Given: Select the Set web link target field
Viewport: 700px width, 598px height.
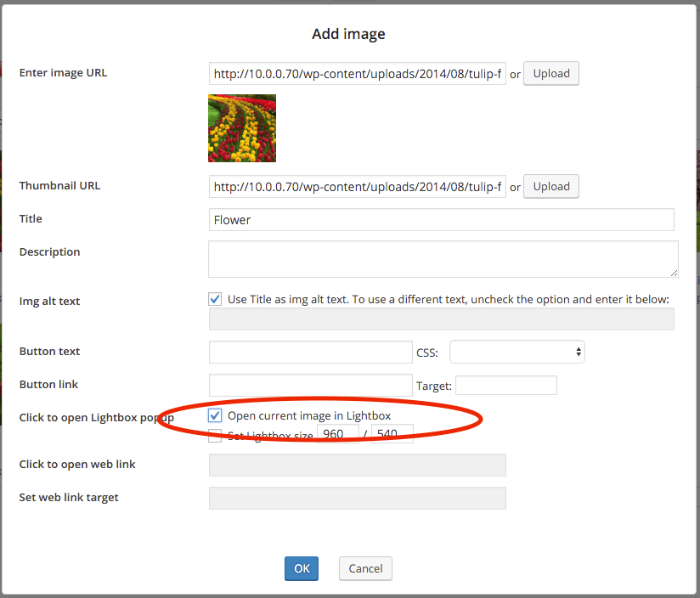Looking at the screenshot, I should 357,498.
